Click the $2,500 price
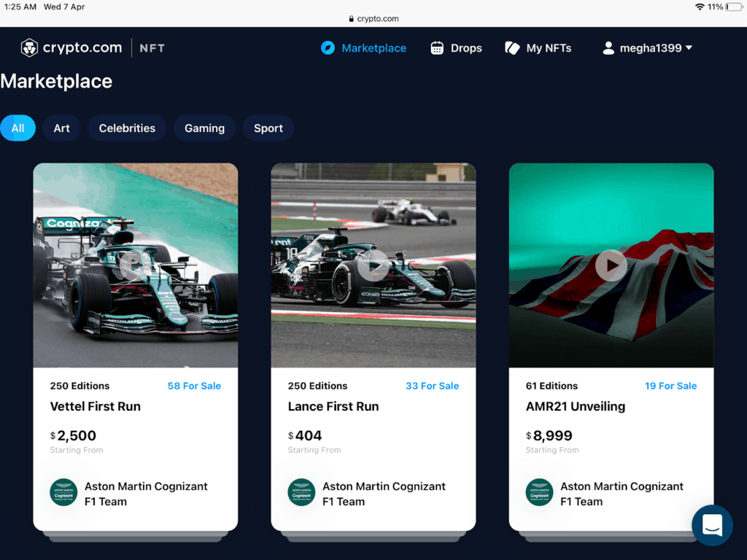 click(73, 435)
